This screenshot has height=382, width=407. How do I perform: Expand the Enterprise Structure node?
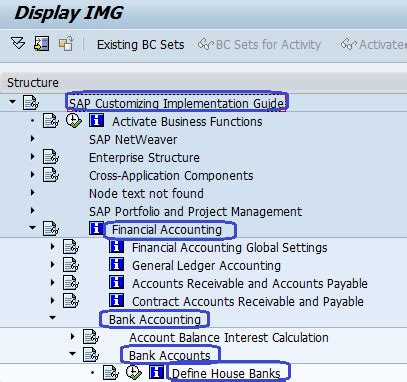coord(32,156)
